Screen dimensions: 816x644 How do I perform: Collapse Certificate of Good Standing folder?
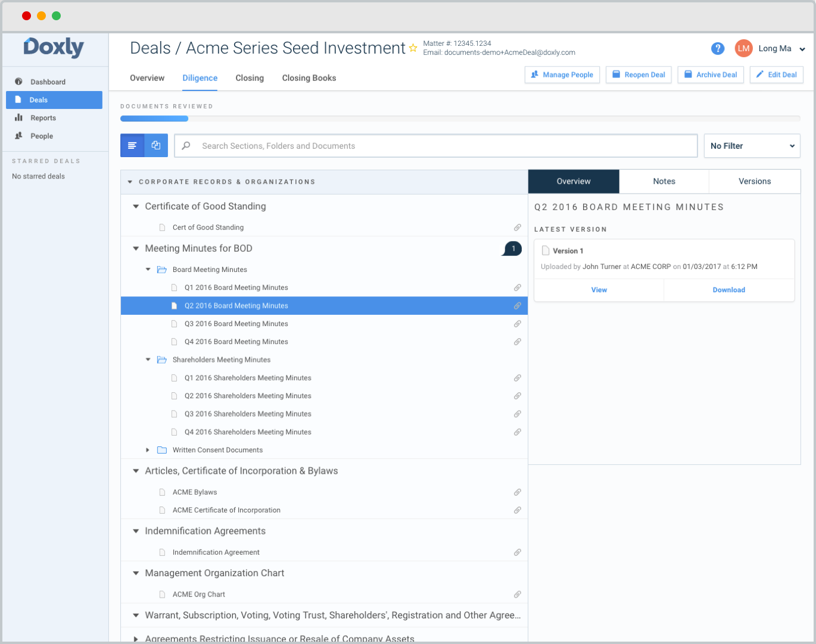click(136, 207)
